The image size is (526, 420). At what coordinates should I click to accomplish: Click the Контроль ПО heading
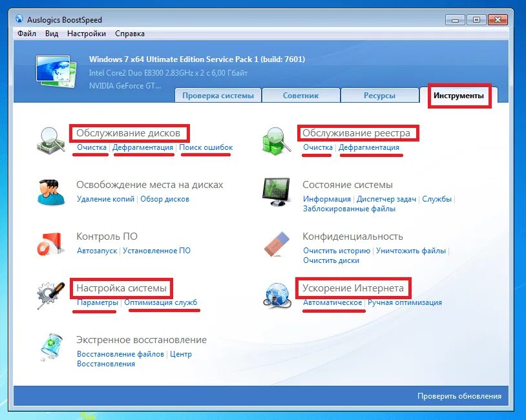107,236
